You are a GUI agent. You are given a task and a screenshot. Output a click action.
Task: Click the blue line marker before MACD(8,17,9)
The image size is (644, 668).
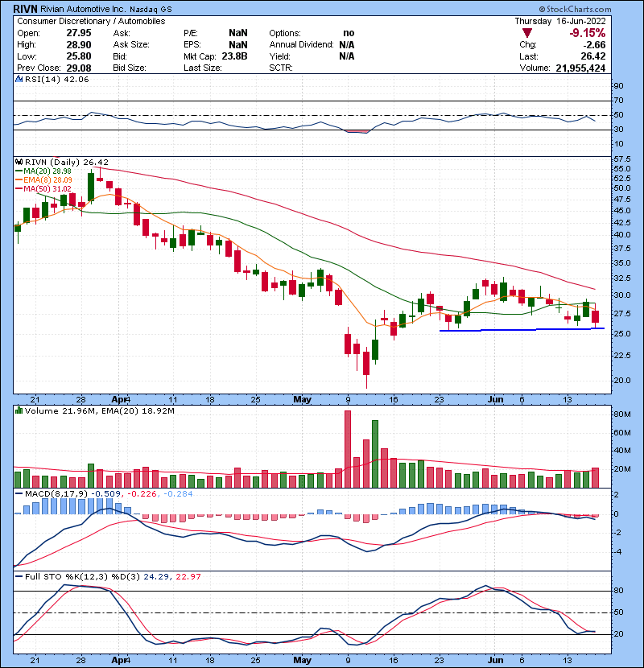19,494
